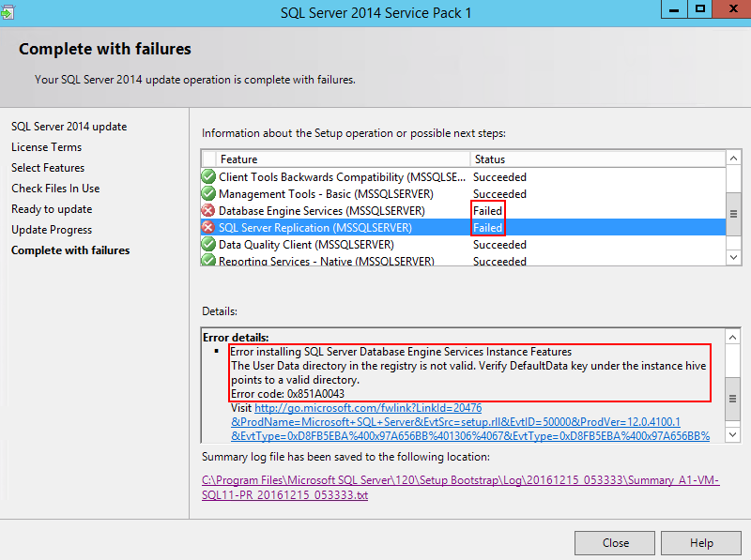Click green check icon for Client Tools Backwards Compatibility

click(x=208, y=176)
